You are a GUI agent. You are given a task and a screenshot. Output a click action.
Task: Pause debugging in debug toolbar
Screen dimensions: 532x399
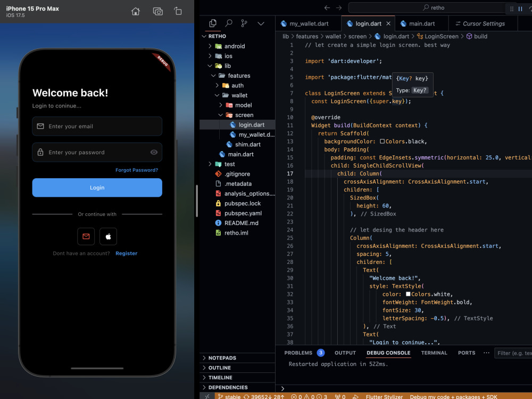(x=520, y=9)
